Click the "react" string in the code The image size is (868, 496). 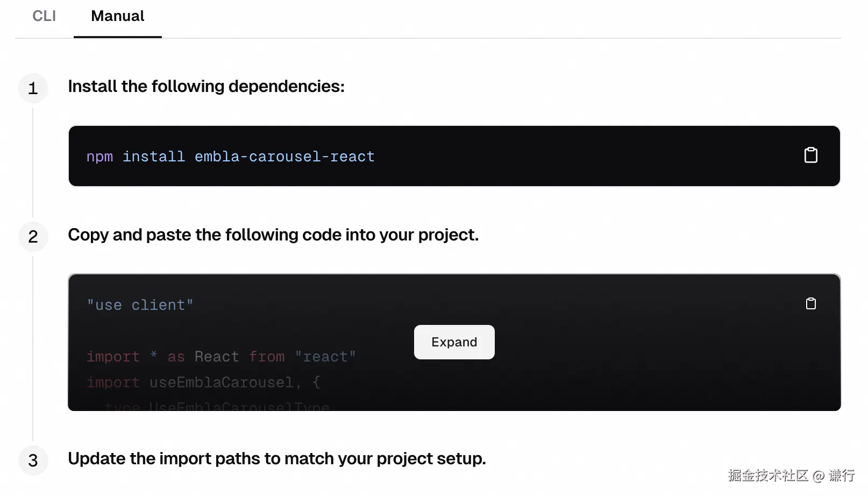[325, 357]
